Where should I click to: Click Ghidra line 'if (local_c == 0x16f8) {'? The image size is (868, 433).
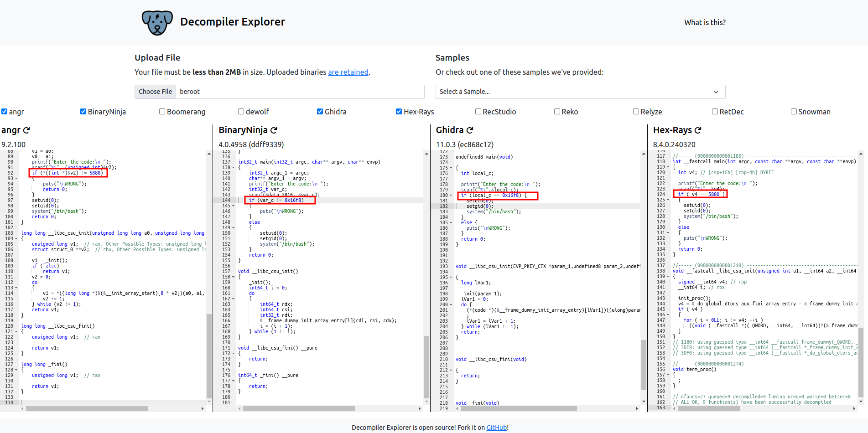click(494, 195)
